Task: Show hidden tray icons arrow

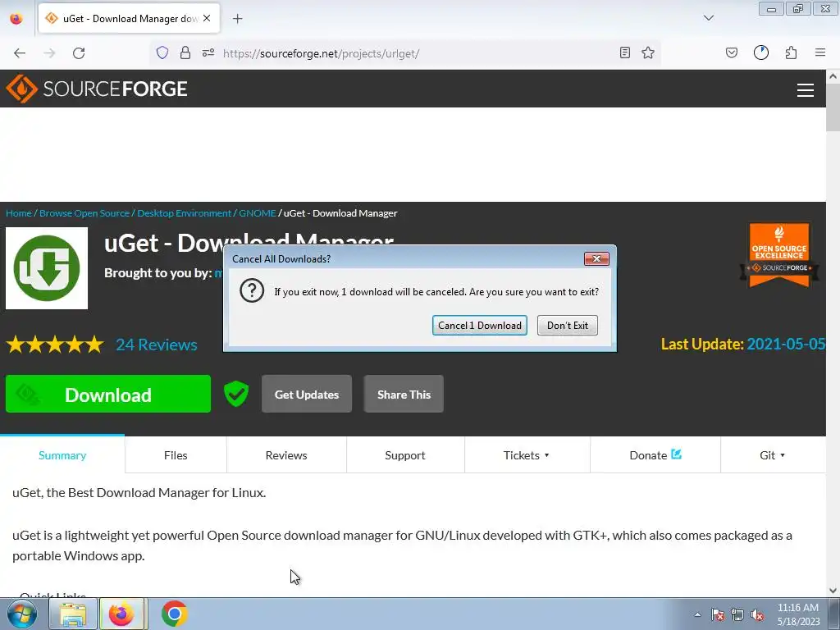Action: 697,614
